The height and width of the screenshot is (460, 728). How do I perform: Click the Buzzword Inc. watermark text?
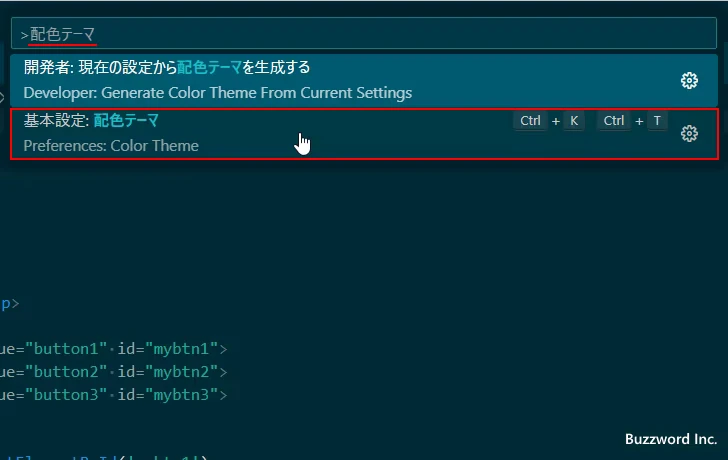(671, 439)
